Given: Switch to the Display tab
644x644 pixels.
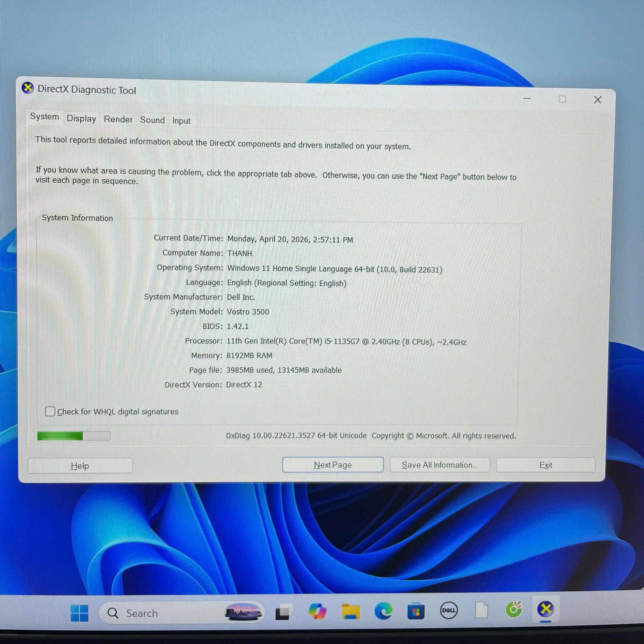Looking at the screenshot, I should (x=81, y=118).
